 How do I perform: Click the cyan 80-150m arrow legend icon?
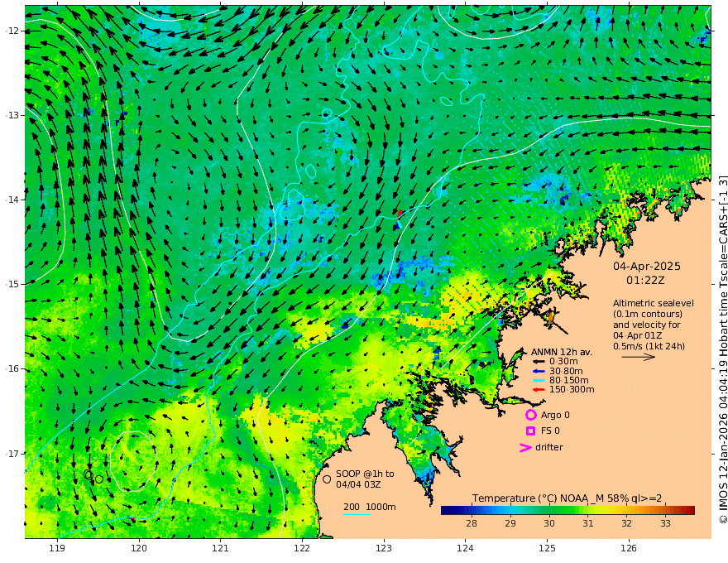click(x=538, y=381)
